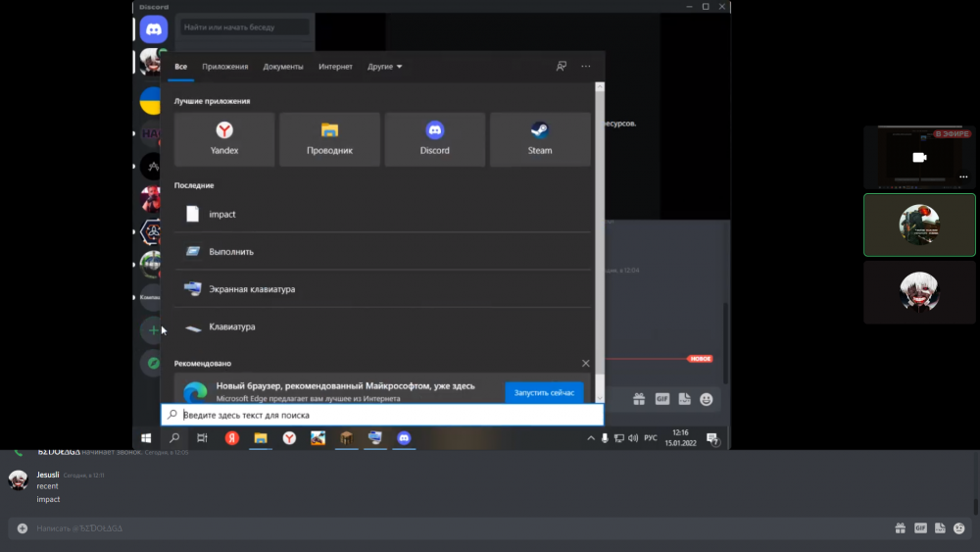Select the Все search tab
Viewport: 980px width, 552px height.
coord(180,67)
